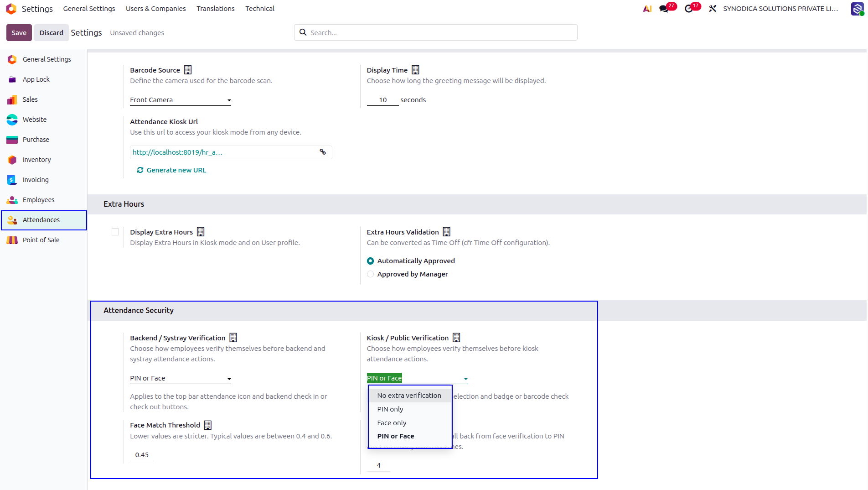This screenshot has height=490, width=868.
Task: Open the localhost kiosk URL link
Action: pos(177,152)
